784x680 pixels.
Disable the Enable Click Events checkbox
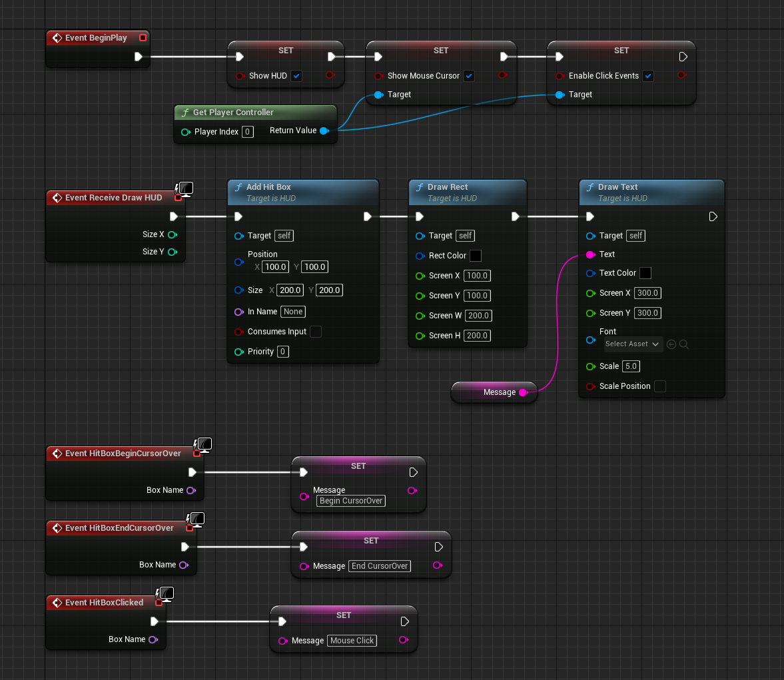648,76
